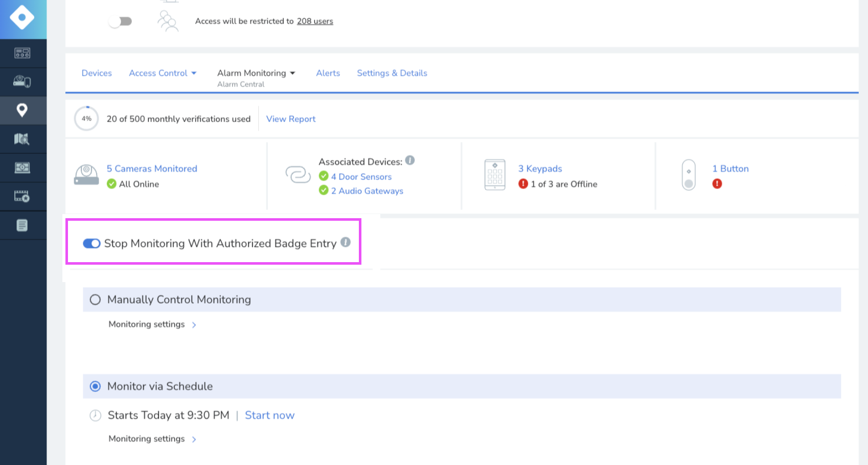
Task: Open the logs document sidebar icon
Action: [x=23, y=224]
